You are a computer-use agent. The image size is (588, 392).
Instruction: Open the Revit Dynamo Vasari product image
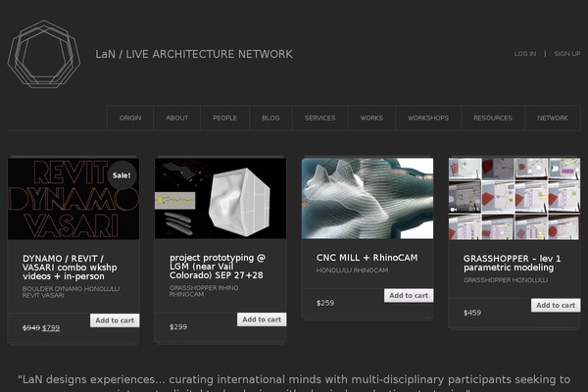73,199
